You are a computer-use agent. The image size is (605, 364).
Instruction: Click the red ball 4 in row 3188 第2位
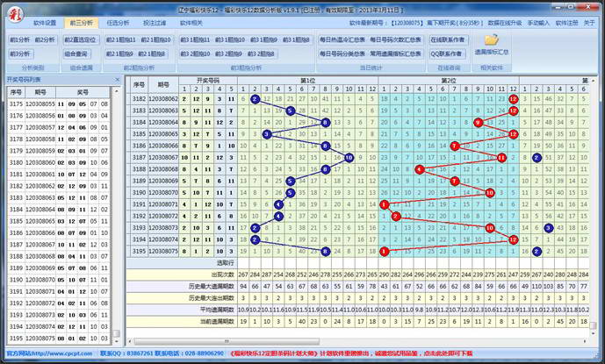click(x=420, y=169)
